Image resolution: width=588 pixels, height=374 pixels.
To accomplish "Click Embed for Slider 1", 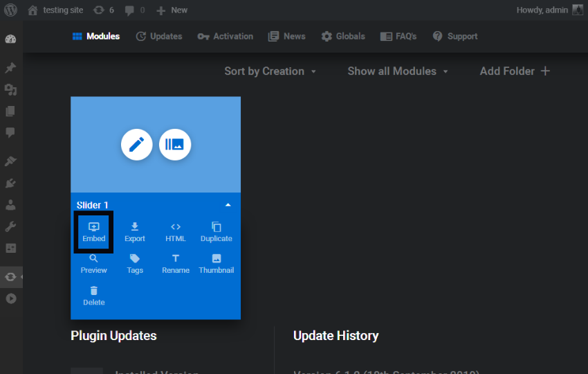I will pyautogui.click(x=94, y=232).
